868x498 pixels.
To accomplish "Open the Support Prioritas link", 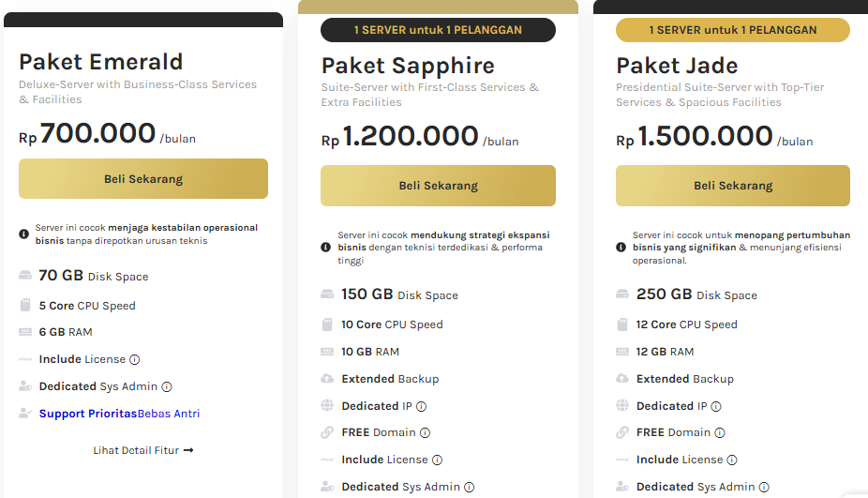I will point(88,414).
